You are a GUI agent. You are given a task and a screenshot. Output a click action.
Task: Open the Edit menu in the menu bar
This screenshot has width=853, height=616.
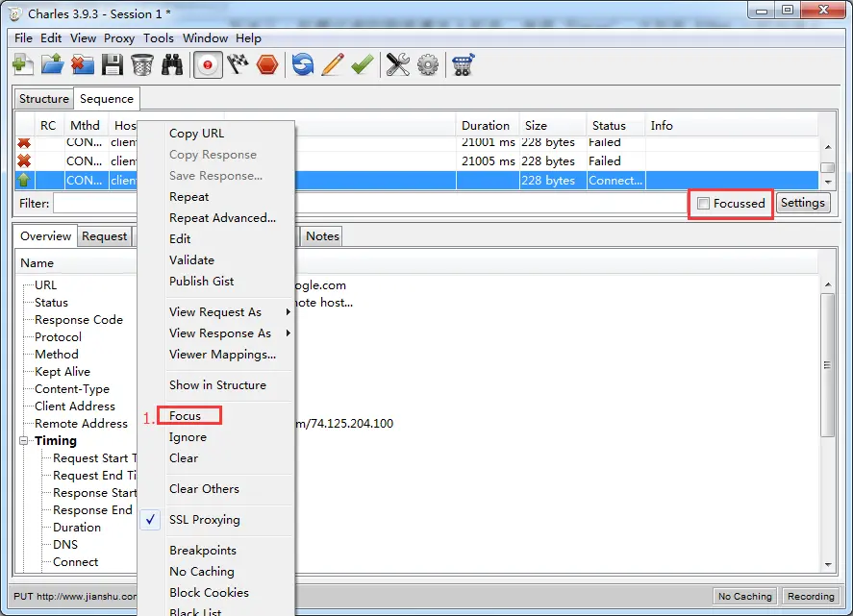pyautogui.click(x=51, y=38)
